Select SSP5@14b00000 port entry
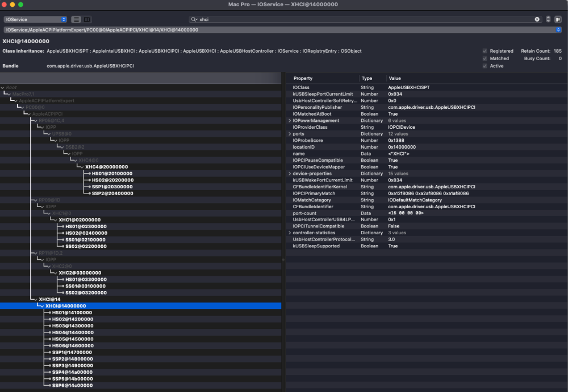 (73, 379)
